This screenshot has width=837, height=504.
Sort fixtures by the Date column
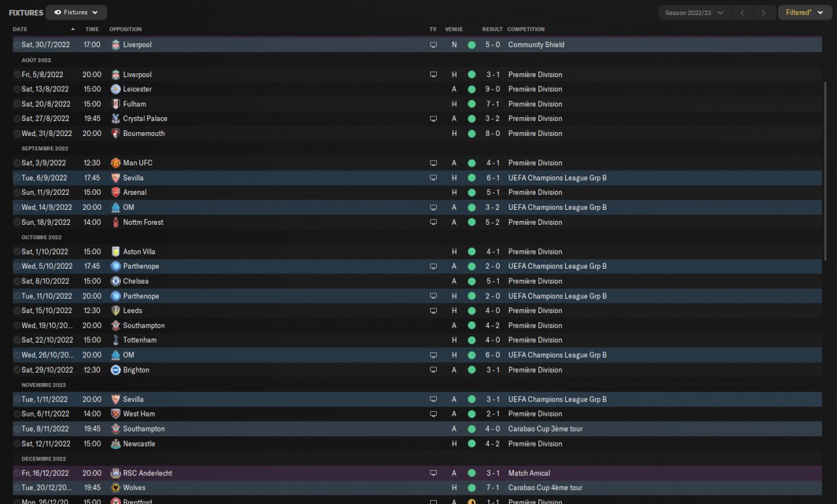click(x=20, y=29)
